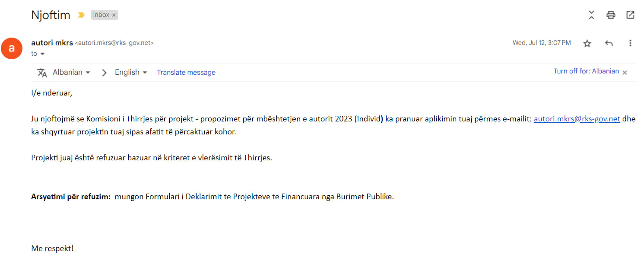Open the English target language dropdown
The width and height of the screenshot is (644, 261).
click(131, 72)
